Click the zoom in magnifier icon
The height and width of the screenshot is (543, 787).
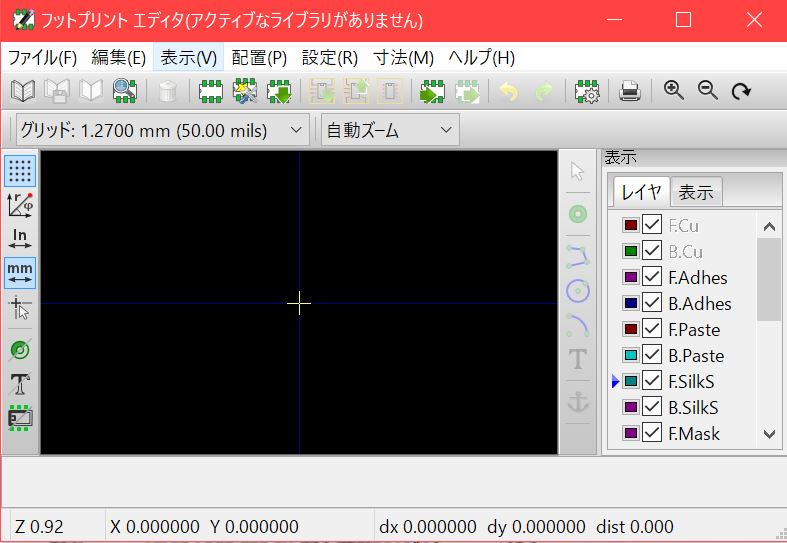(x=673, y=91)
